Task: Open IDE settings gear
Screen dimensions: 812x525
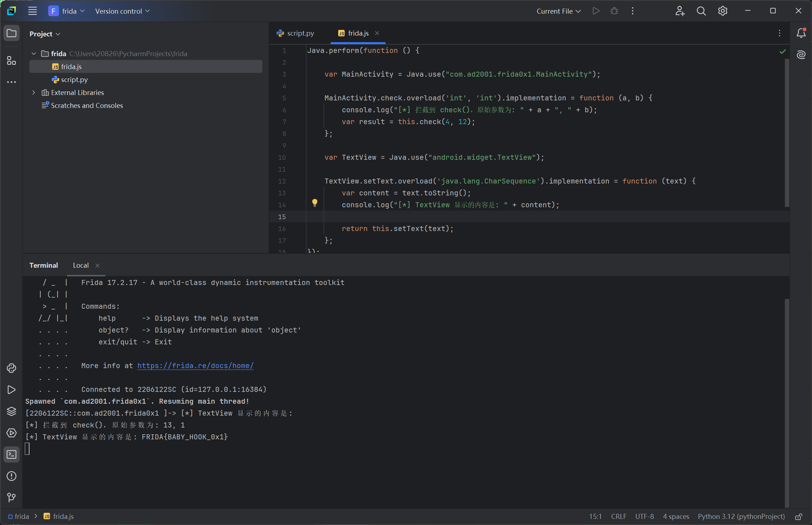Action: (722, 11)
